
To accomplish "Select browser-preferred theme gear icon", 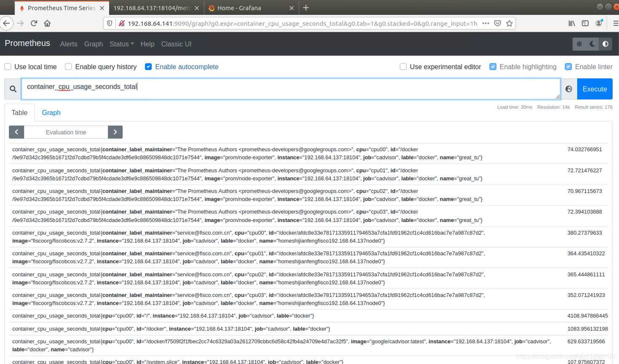I will [x=579, y=44].
